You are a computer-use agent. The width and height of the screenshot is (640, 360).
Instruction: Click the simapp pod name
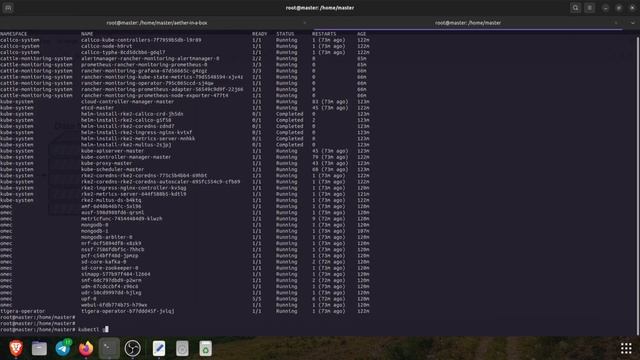(116, 274)
